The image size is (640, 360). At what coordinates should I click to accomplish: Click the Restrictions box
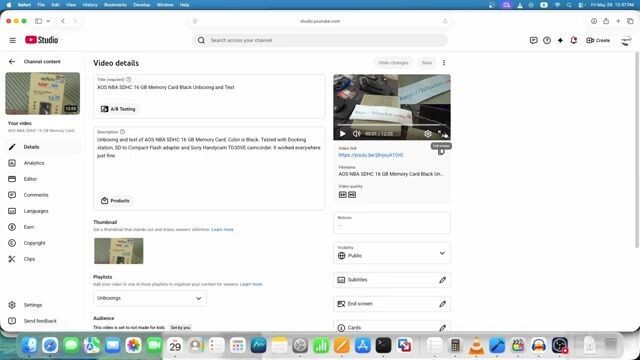[x=392, y=223]
